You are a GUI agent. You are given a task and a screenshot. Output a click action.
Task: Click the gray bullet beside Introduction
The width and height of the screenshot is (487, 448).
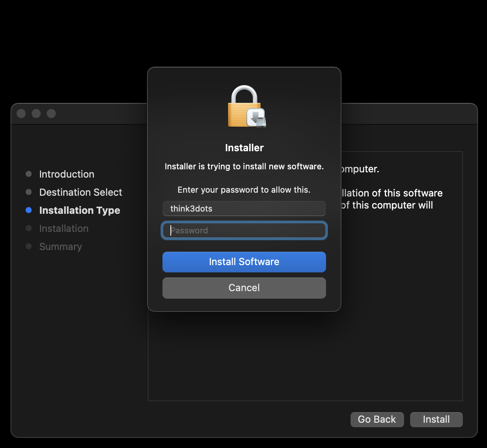(29, 174)
